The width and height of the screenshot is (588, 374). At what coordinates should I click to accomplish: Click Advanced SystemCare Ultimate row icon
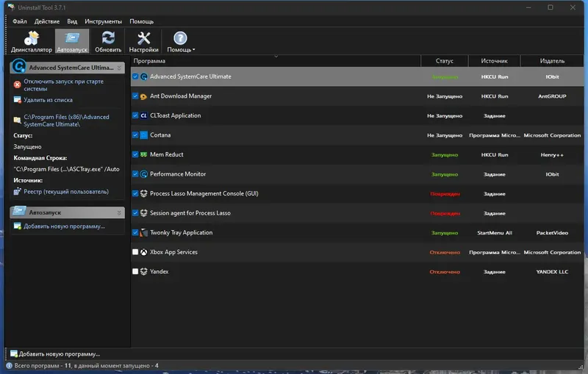(143, 76)
